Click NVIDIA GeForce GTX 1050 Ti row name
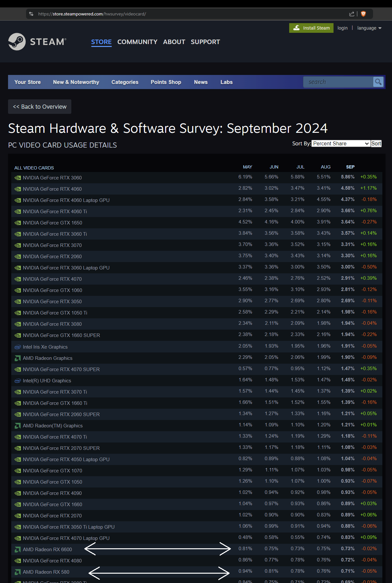392x583 pixels. coord(55,313)
